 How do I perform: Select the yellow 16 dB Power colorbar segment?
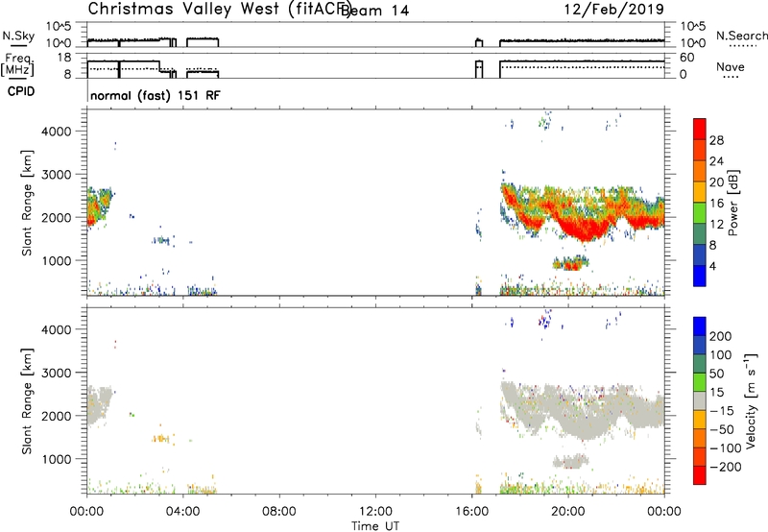coord(700,191)
